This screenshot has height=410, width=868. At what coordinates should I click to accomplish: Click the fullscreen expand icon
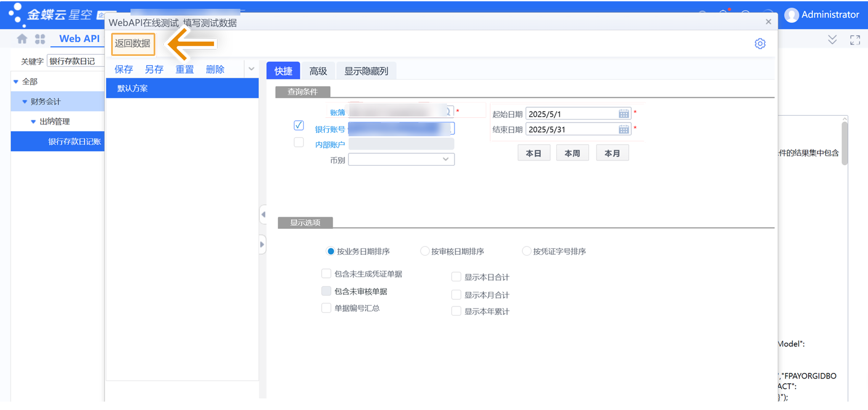(x=855, y=40)
